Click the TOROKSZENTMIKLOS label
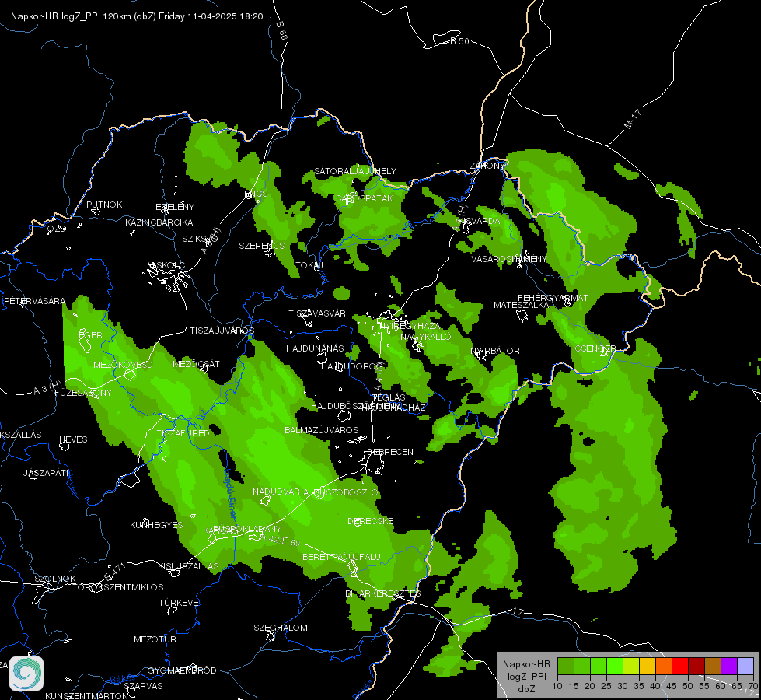 (x=118, y=586)
